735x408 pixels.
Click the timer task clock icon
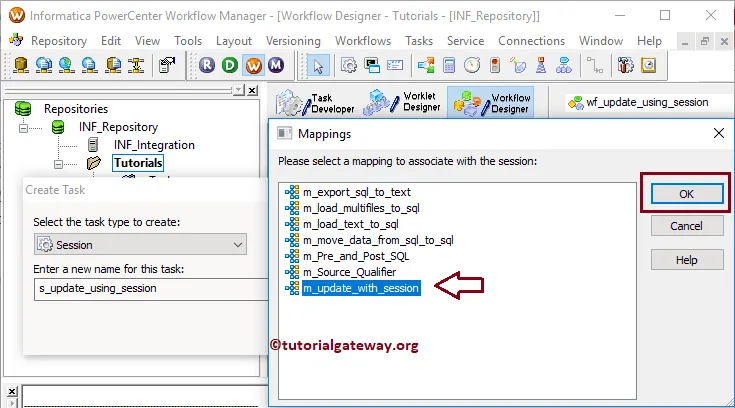tap(472, 65)
